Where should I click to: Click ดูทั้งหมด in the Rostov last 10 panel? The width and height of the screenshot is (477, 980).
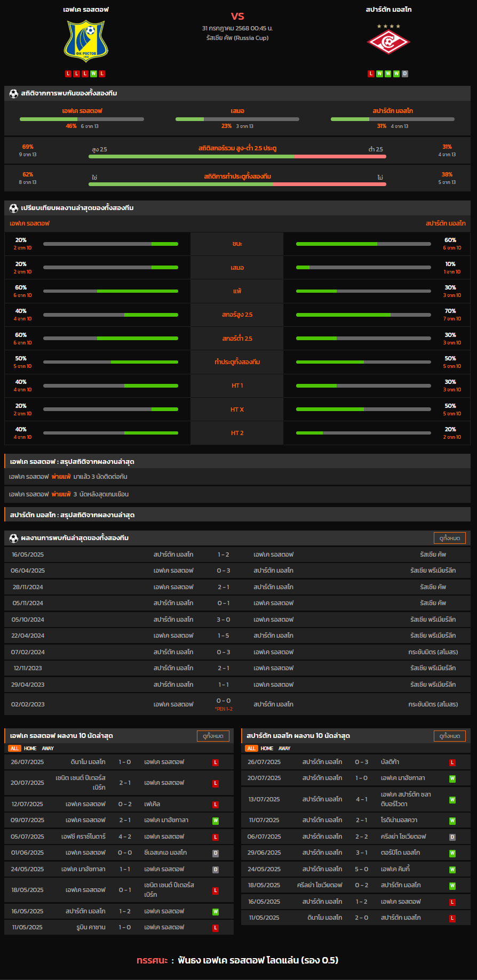click(213, 736)
